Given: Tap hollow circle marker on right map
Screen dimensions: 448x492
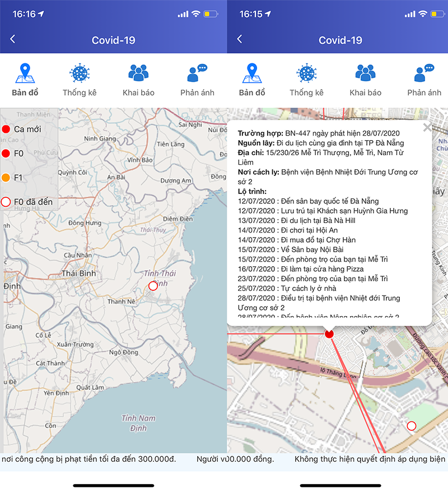Looking at the screenshot, I should (x=412, y=426).
